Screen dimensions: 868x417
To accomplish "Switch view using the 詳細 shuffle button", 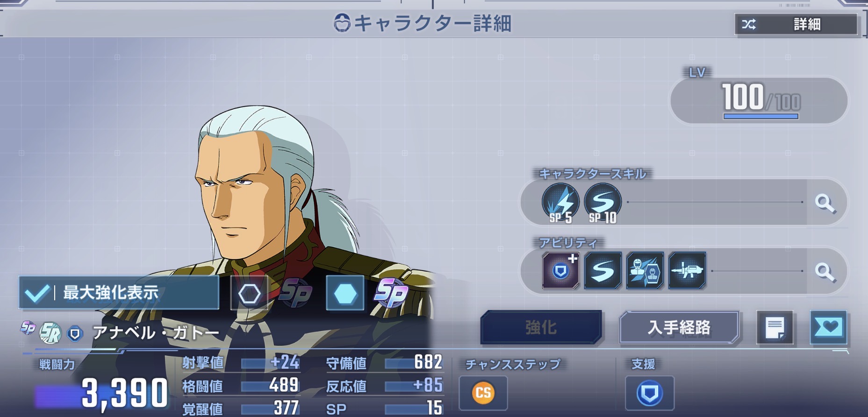I will [796, 24].
